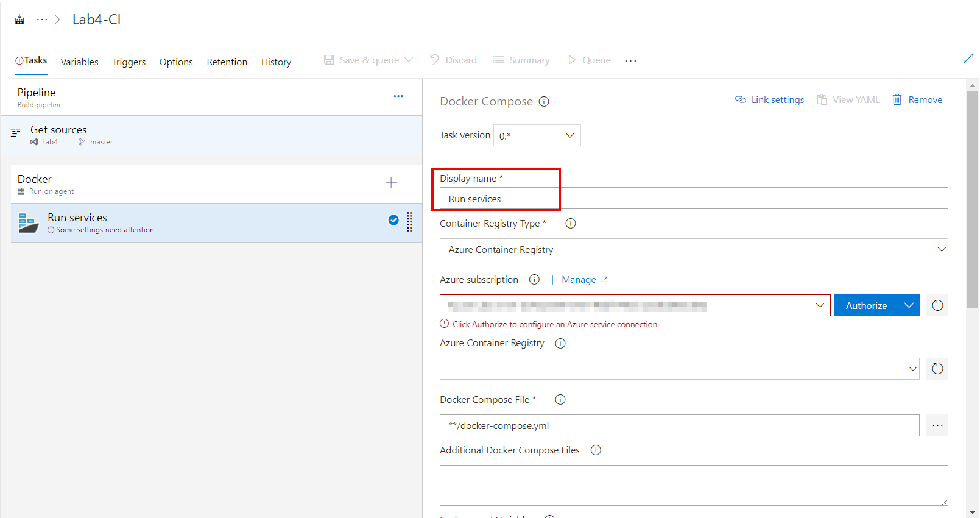Open the Variables tab
The height and width of the screenshot is (518, 980).
[79, 62]
